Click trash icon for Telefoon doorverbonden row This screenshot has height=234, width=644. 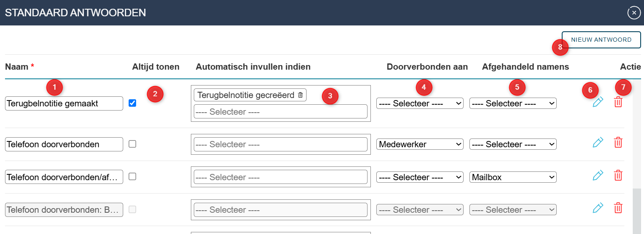[x=618, y=143]
